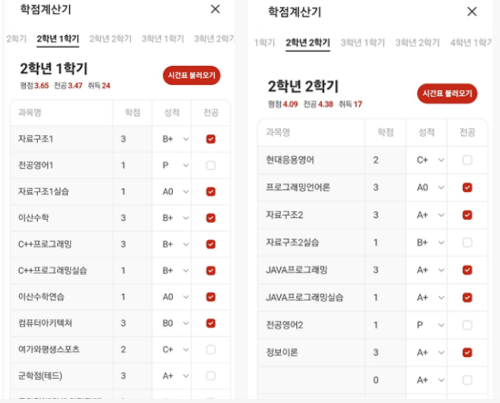The image size is (500, 403).
Task: Open the P grade dropdown for 전공영어1
Action: click(x=172, y=165)
